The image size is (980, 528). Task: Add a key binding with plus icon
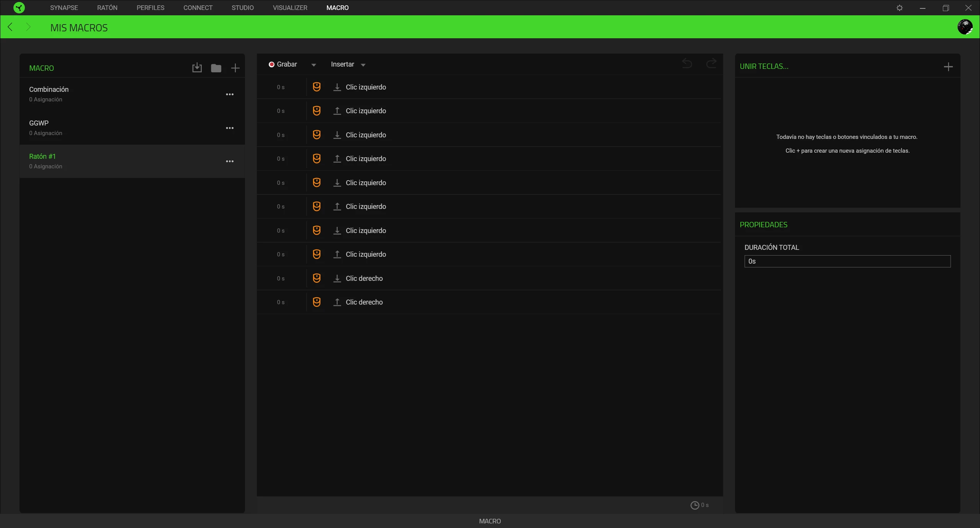point(948,67)
